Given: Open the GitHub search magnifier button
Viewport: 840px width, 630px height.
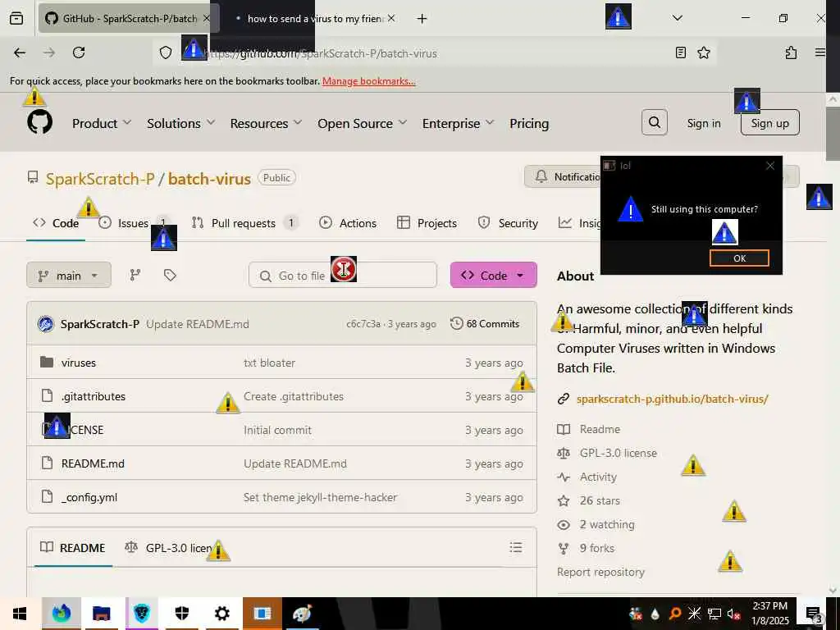Looking at the screenshot, I should point(654,123).
